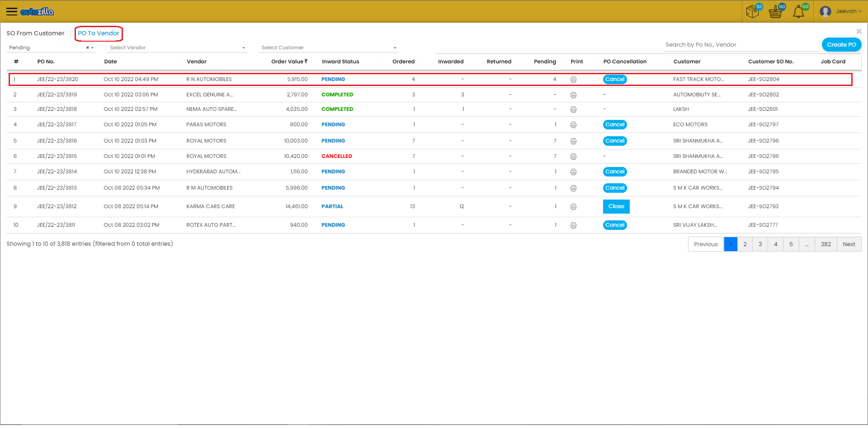868x429 pixels.
Task: Click the Job Card column header
Action: tap(833, 62)
